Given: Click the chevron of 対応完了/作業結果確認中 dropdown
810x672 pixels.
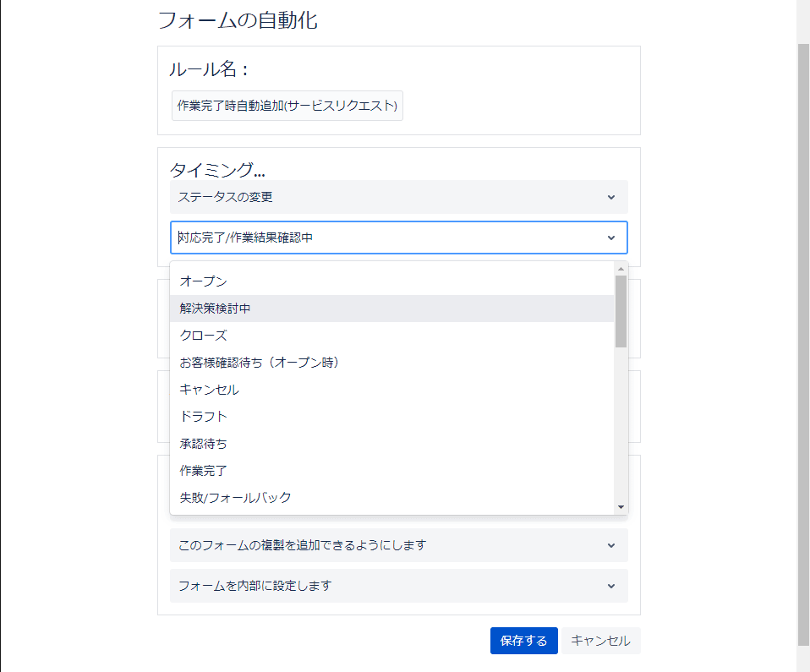Looking at the screenshot, I should point(611,238).
